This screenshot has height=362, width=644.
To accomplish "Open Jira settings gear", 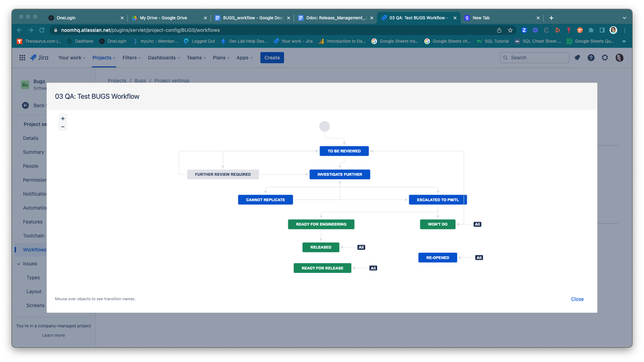I will click(x=605, y=58).
